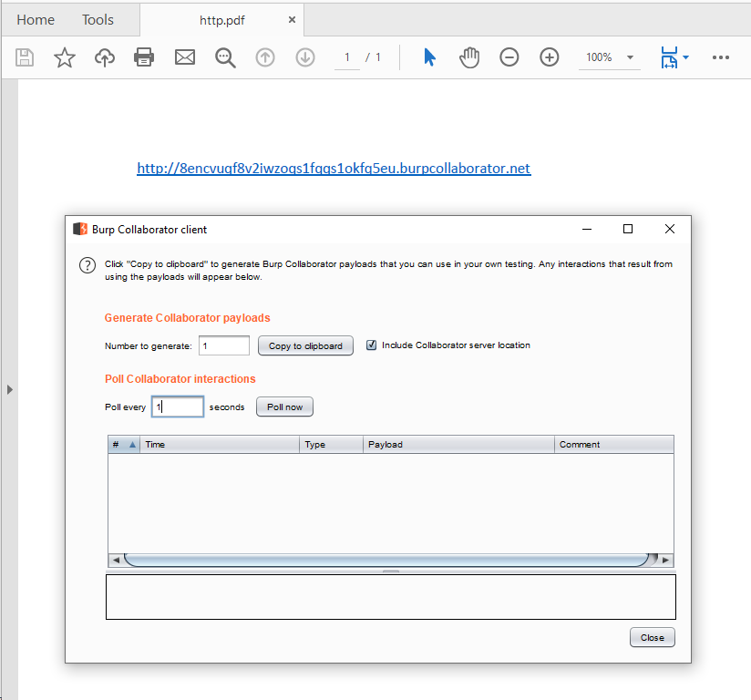The width and height of the screenshot is (751, 700).
Task: Focus the Number to generate field
Action: pyautogui.click(x=224, y=345)
